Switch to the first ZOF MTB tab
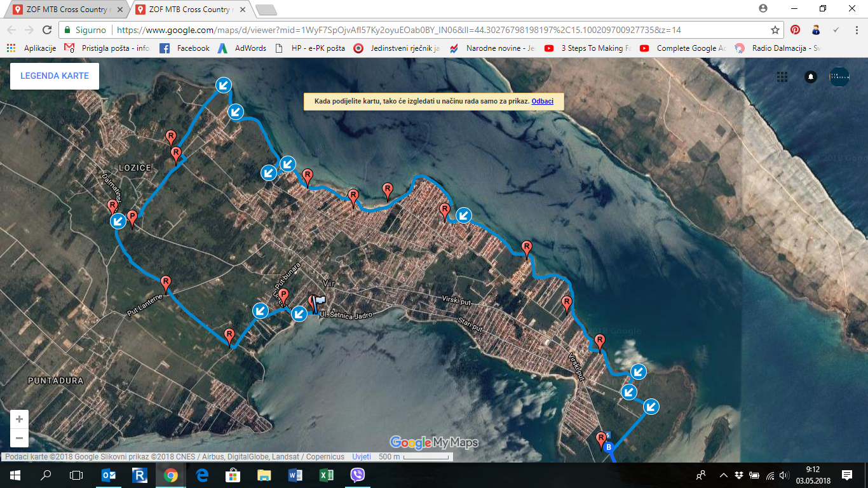Viewport: 868px width, 488px height. pos(67,10)
